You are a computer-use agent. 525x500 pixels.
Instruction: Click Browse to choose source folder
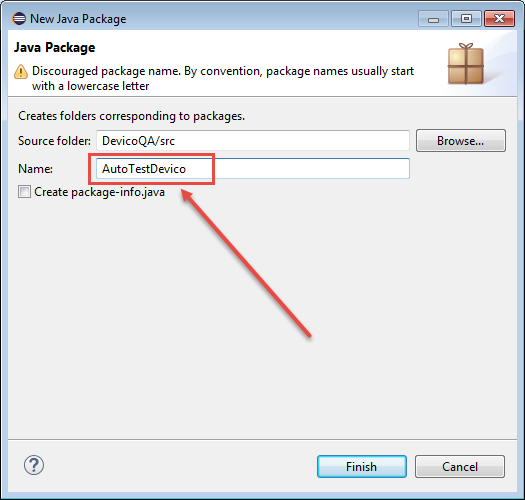pyautogui.click(x=461, y=141)
